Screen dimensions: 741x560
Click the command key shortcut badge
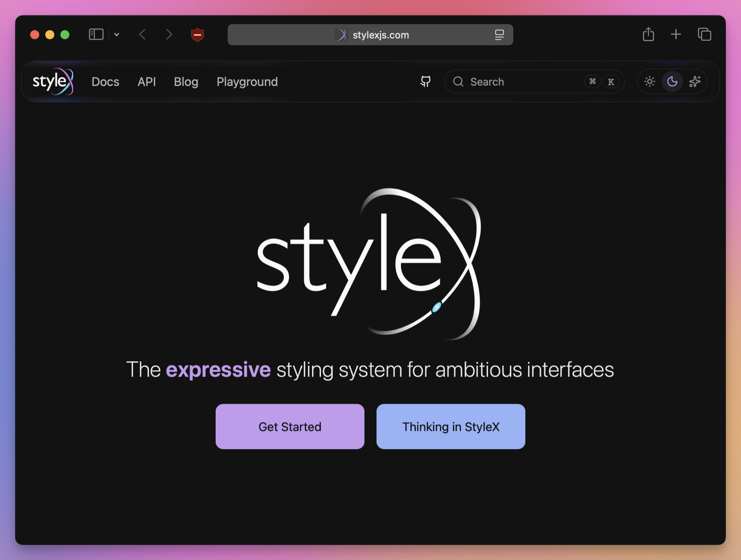[x=592, y=82]
